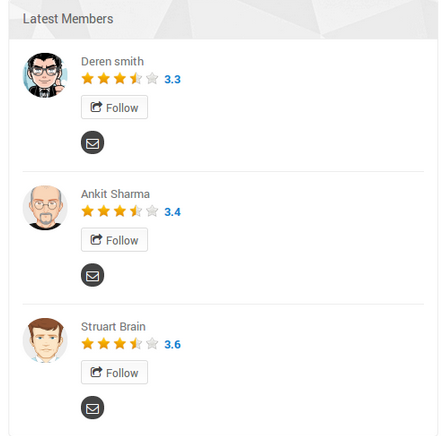Click Ankit Sharma's envelope message icon
The width and height of the screenshot is (442, 436).
[92, 275]
